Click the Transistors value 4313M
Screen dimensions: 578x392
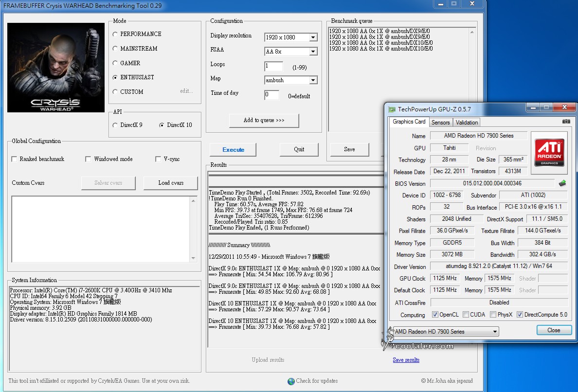coord(513,171)
